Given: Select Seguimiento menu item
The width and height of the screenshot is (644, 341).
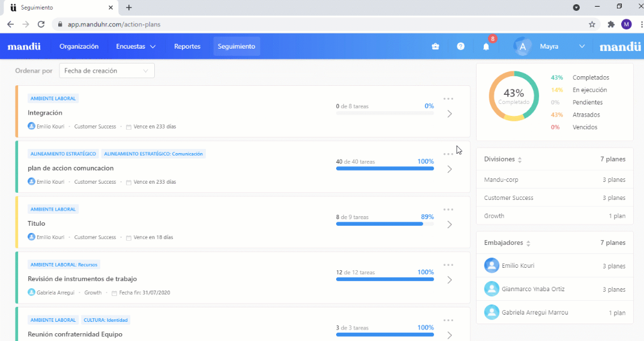Looking at the screenshot, I should [x=236, y=46].
